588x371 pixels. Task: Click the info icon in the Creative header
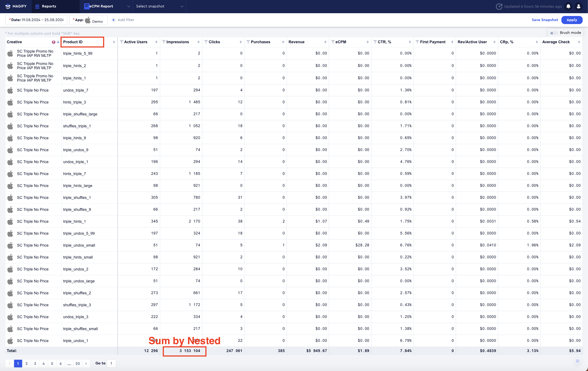click(54, 42)
